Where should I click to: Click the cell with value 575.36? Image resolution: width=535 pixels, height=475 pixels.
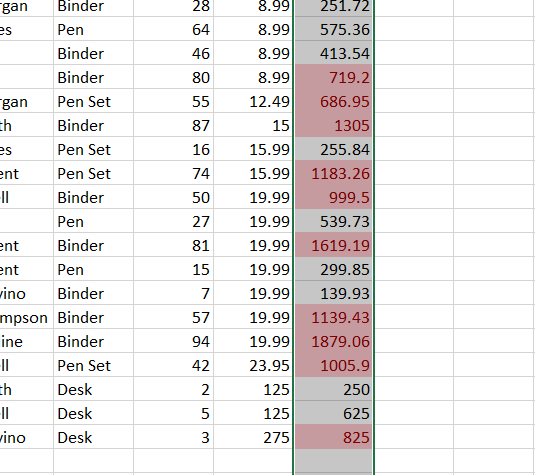pos(333,29)
